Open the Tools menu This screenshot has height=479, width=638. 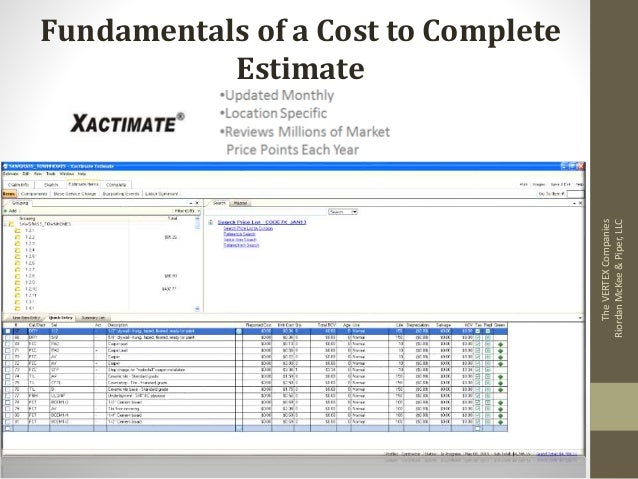(50, 174)
